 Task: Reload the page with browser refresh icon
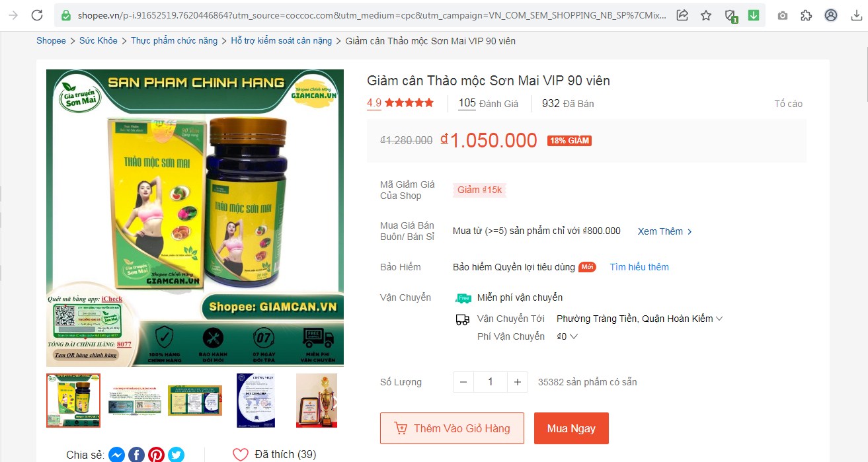point(37,15)
